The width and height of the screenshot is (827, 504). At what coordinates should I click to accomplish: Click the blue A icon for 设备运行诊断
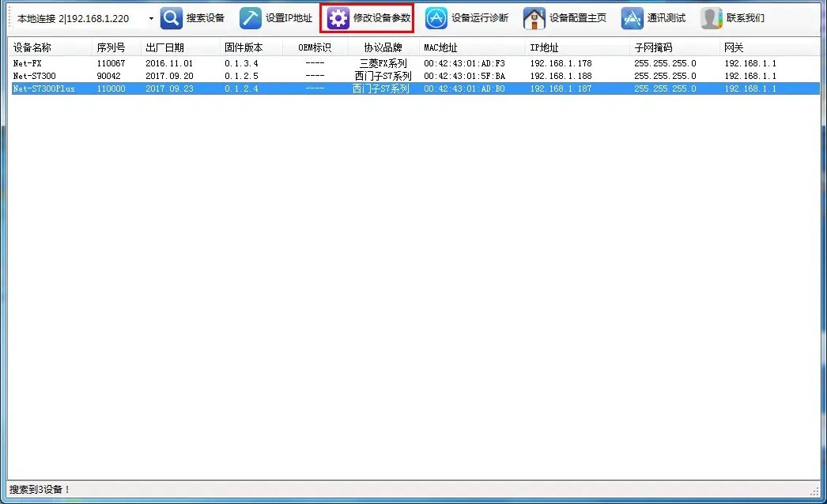[x=436, y=18]
